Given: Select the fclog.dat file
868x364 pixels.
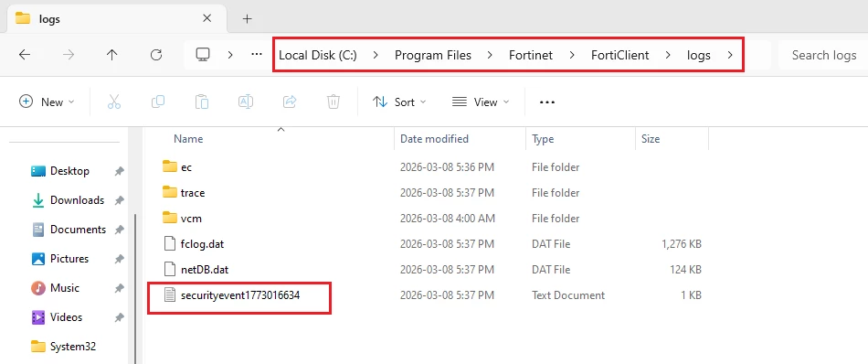Looking at the screenshot, I should [x=202, y=244].
